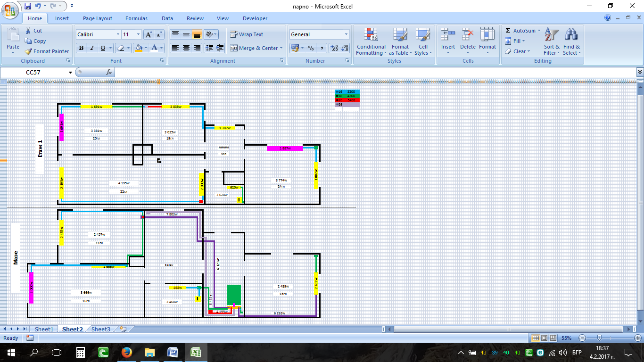The width and height of the screenshot is (644, 362).
Task: Click the Format Painter brush icon
Action: click(28, 51)
